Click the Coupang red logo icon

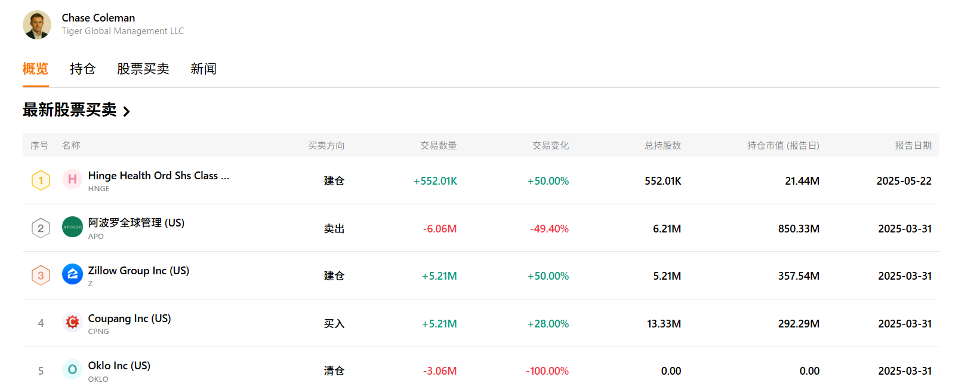[72, 322]
